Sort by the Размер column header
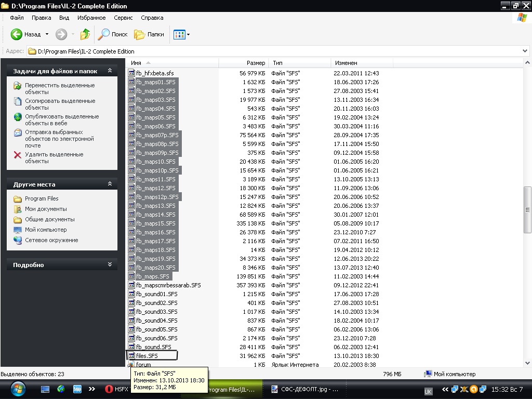This screenshot has height=399, width=532. tap(244, 63)
